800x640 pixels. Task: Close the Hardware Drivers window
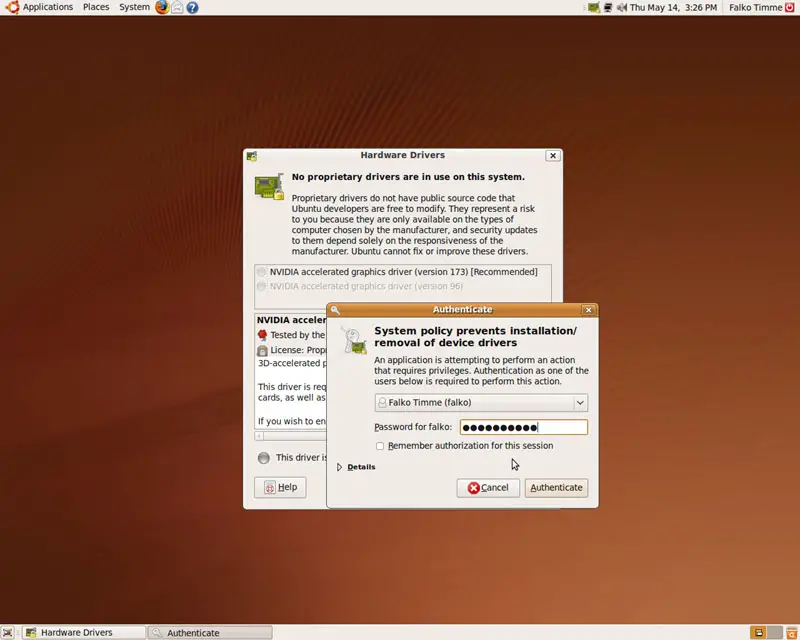[553, 156]
